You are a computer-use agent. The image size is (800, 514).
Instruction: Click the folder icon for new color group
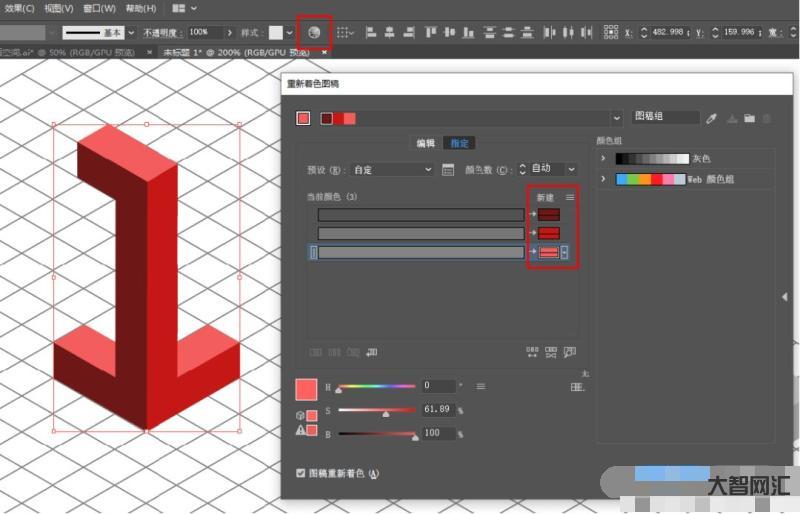(x=749, y=118)
